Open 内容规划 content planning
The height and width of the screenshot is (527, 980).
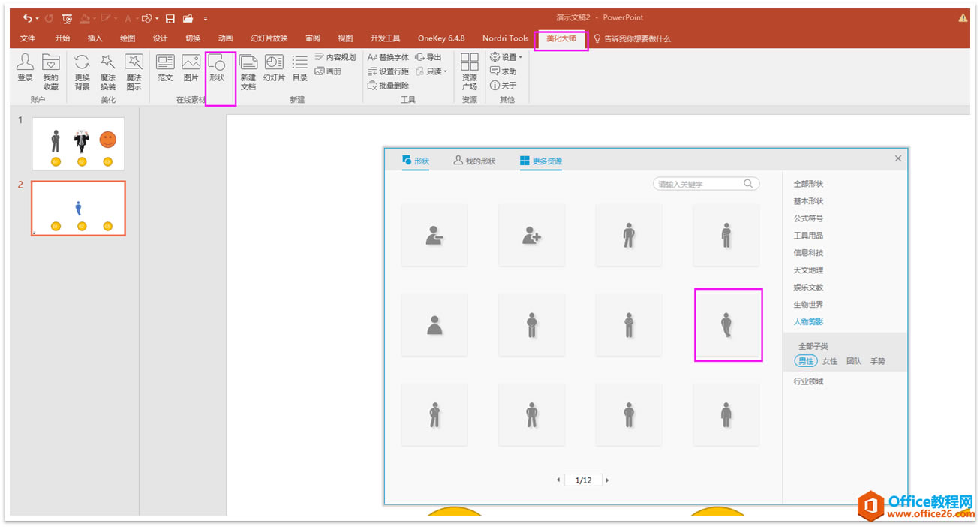[x=335, y=57]
